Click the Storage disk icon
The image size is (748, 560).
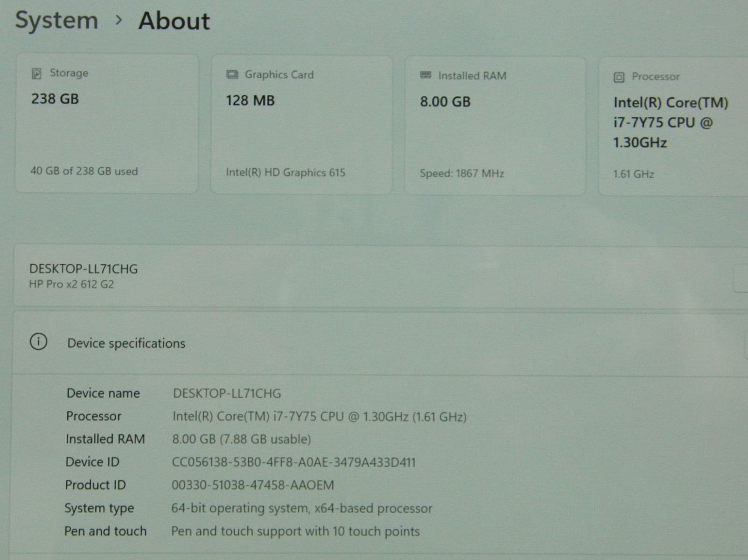point(36,73)
